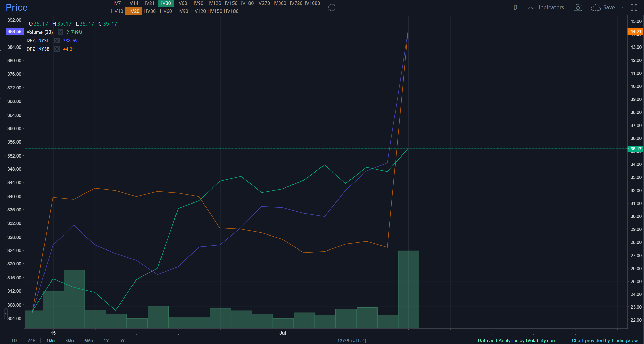Click the Jul date label on axis

click(283, 333)
